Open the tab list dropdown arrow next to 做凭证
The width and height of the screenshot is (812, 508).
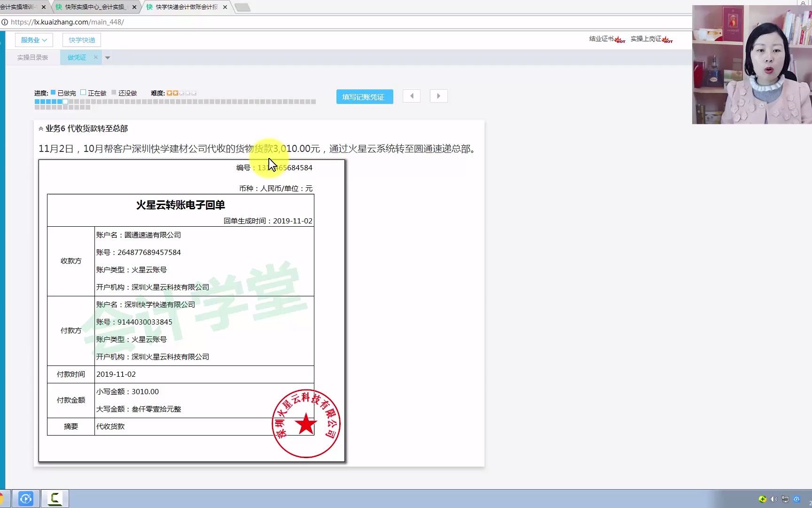coord(108,58)
